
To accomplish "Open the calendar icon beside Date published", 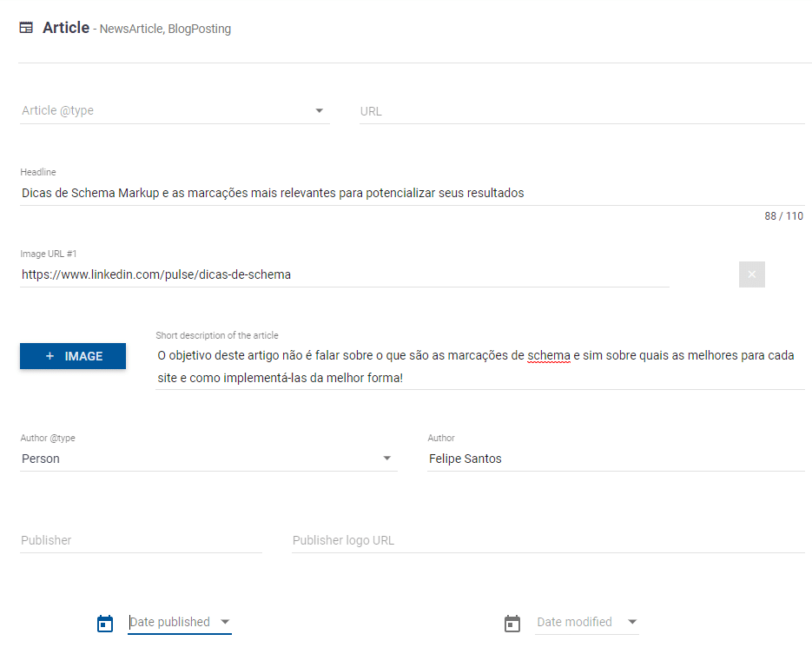I will [105, 623].
